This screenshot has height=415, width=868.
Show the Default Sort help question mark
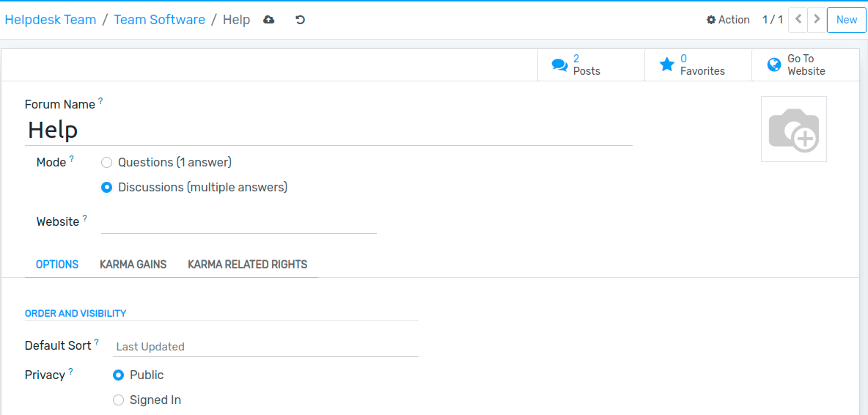click(96, 342)
